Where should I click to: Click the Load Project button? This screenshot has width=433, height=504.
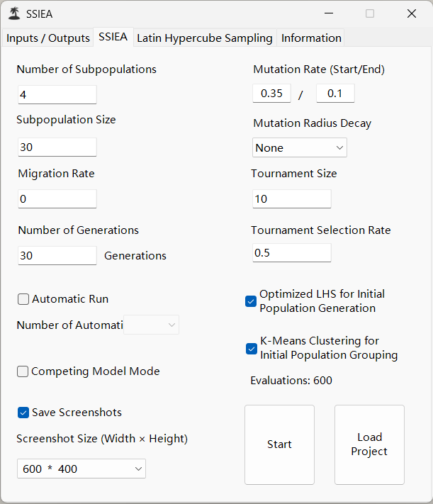pos(369,444)
